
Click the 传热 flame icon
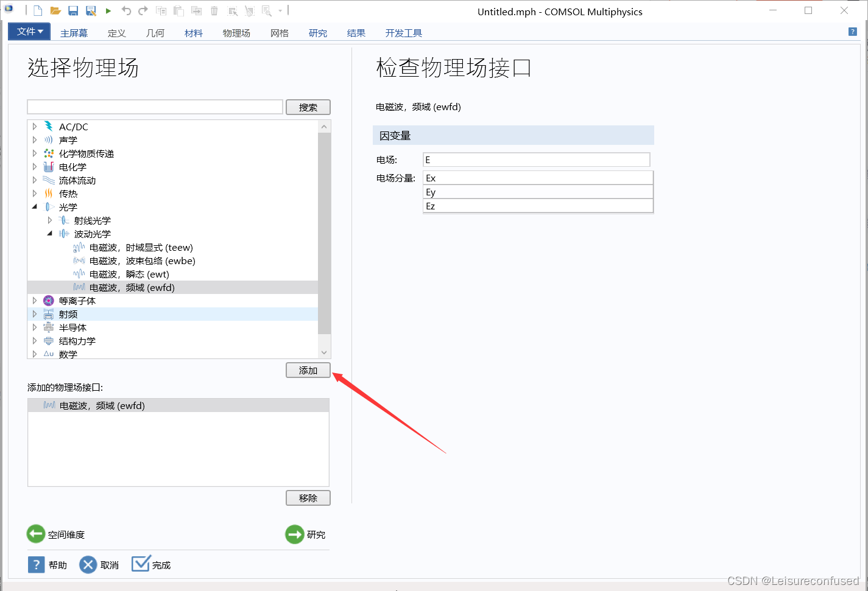(x=49, y=194)
